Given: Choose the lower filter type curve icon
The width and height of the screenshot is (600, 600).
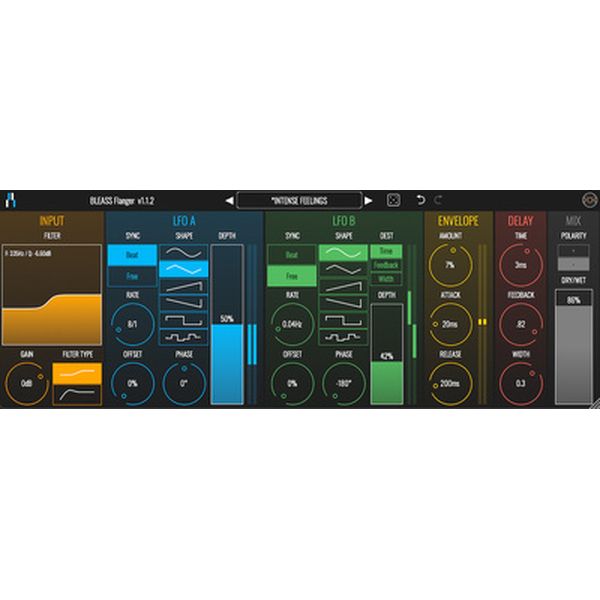Looking at the screenshot, I should [76, 393].
